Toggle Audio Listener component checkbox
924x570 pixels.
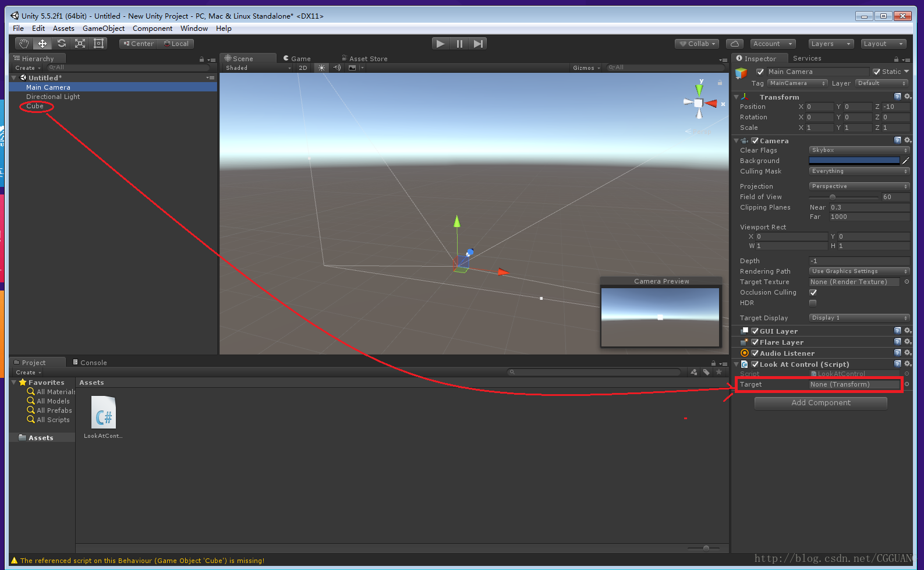click(755, 353)
